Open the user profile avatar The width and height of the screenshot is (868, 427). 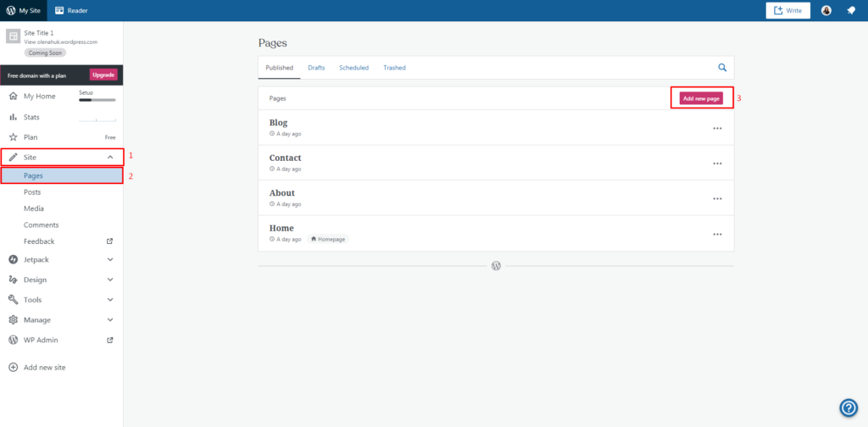[x=826, y=10]
